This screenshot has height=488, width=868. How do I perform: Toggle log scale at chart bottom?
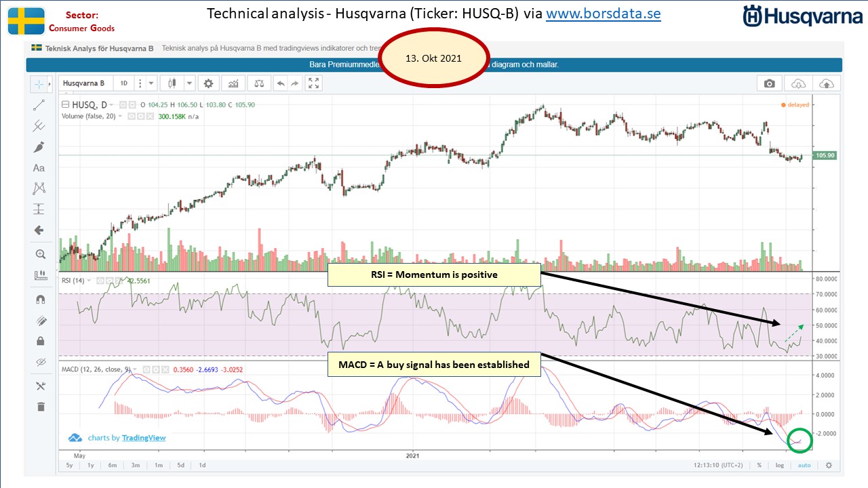[780, 466]
